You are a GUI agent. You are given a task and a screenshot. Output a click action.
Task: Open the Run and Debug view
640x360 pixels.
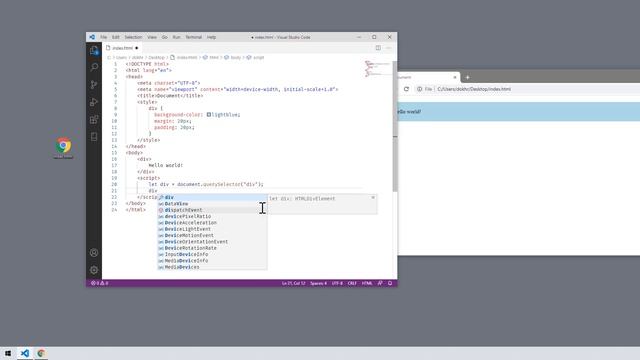tap(94, 102)
